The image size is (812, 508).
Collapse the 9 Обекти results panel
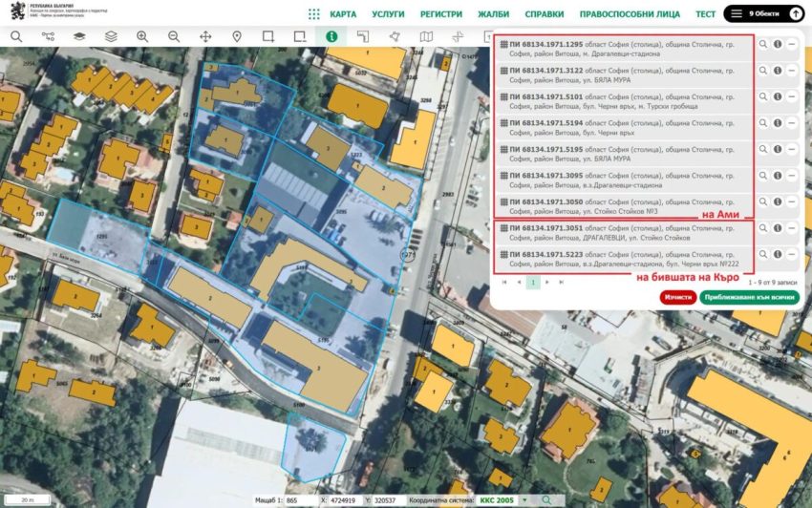pos(796,14)
